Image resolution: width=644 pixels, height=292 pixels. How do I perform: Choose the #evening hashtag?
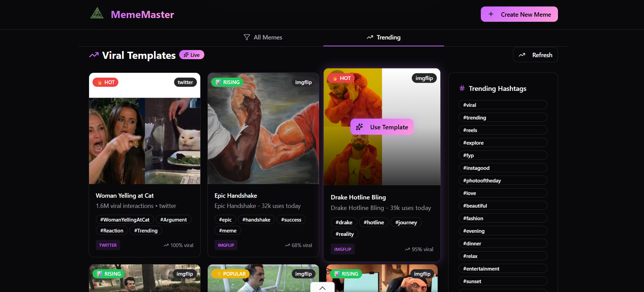point(503,231)
